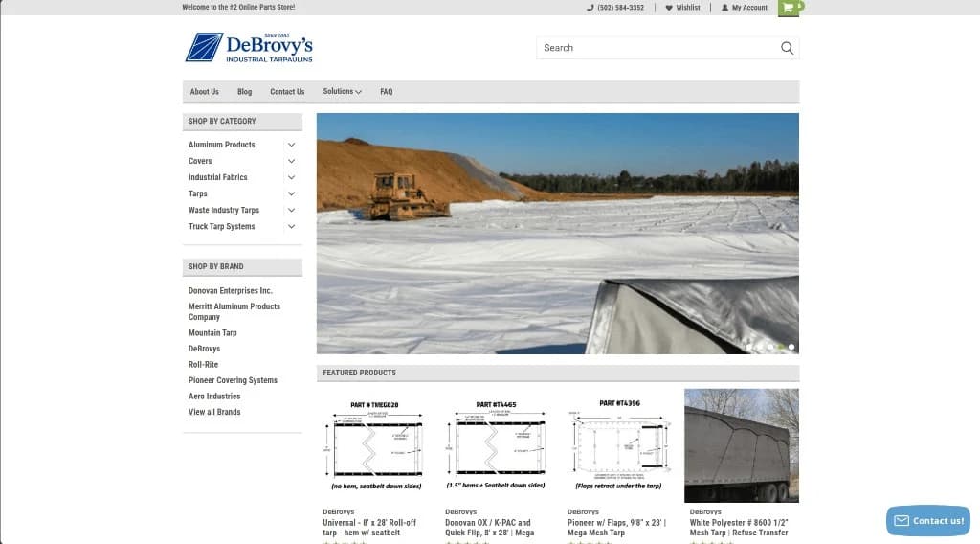Open Pioneer w/ Flaps Mega Mesh Tarp title
980x544 pixels.
tap(617, 528)
